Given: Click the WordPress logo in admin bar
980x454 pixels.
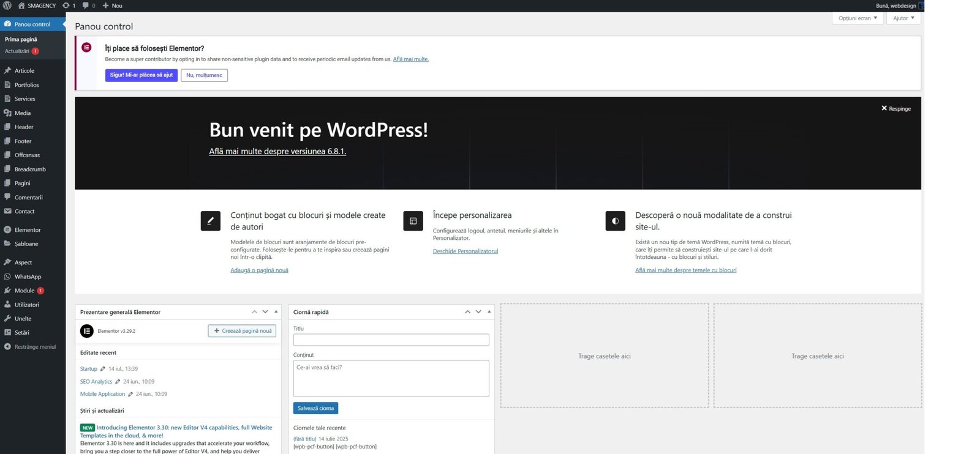Looking at the screenshot, I should 7,6.
